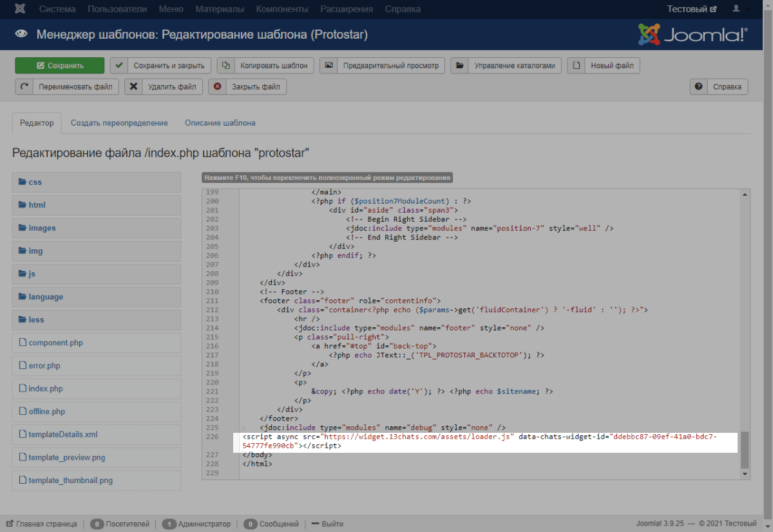Expand the img folder
773x532 pixels.
coord(97,251)
